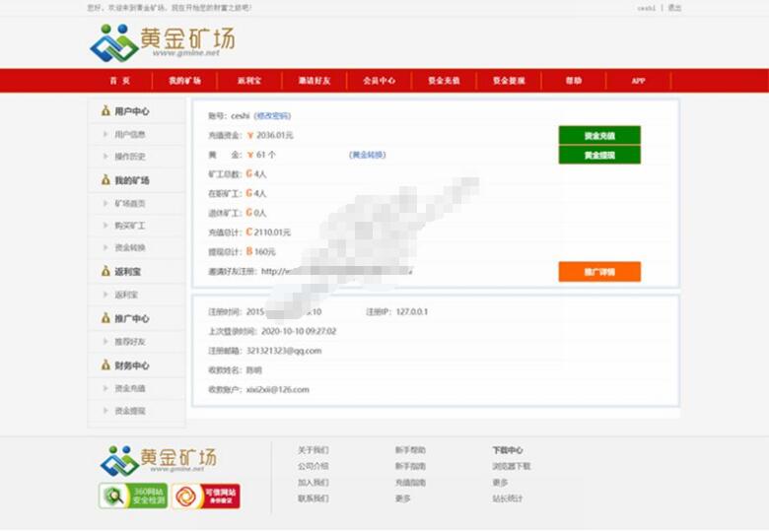
Task: Open 资金充值 in the red navigation bar
Action: coord(444,81)
